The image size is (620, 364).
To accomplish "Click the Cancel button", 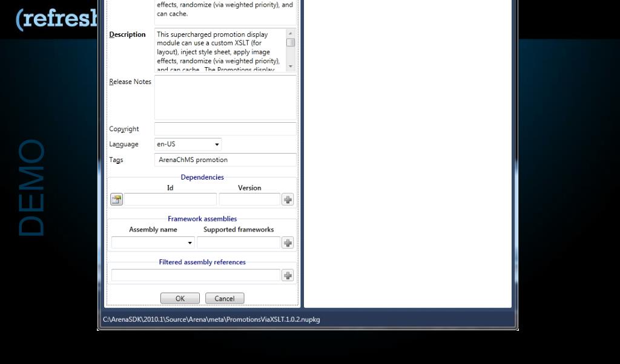I will tap(225, 299).
